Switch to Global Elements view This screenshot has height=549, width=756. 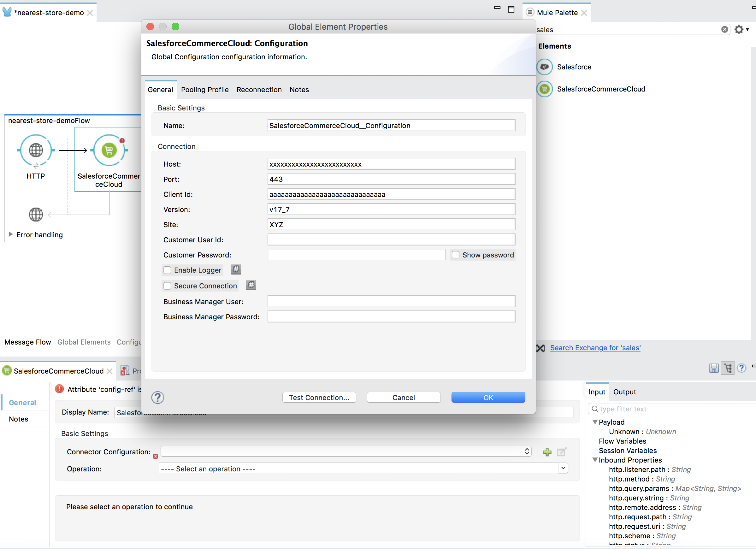tap(84, 342)
